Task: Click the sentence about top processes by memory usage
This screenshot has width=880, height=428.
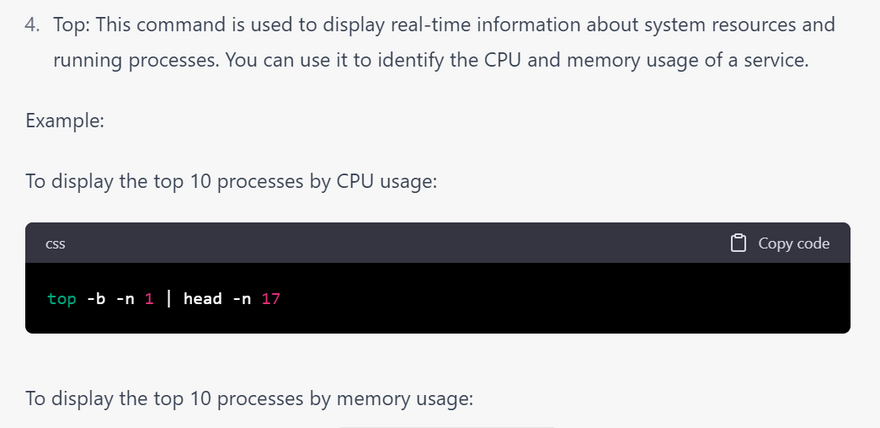Action: pyautogui.click(x=250, y=399)
